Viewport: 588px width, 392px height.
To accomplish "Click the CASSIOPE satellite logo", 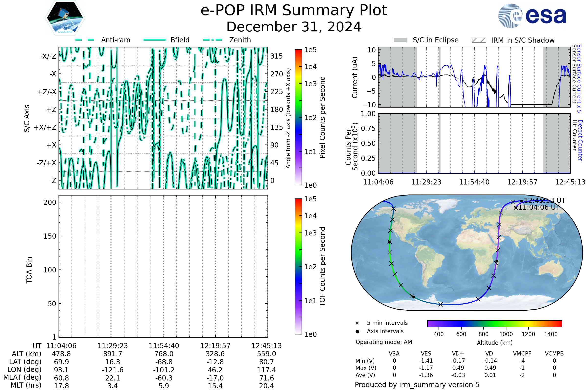I will [x=65, y=18].
